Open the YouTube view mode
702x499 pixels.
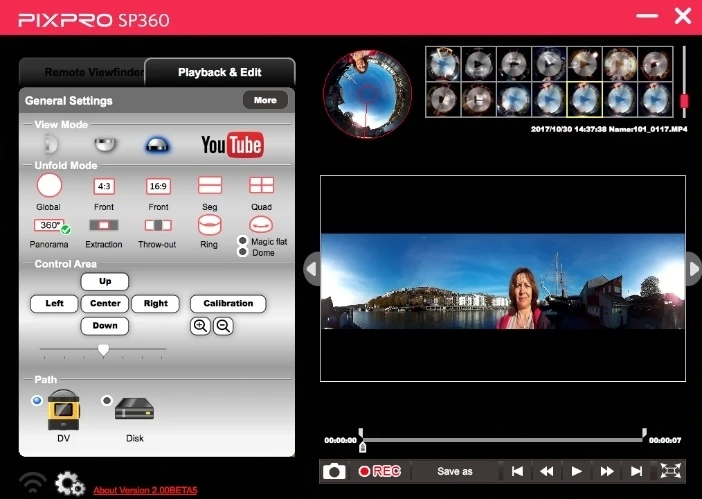point(232,145)
